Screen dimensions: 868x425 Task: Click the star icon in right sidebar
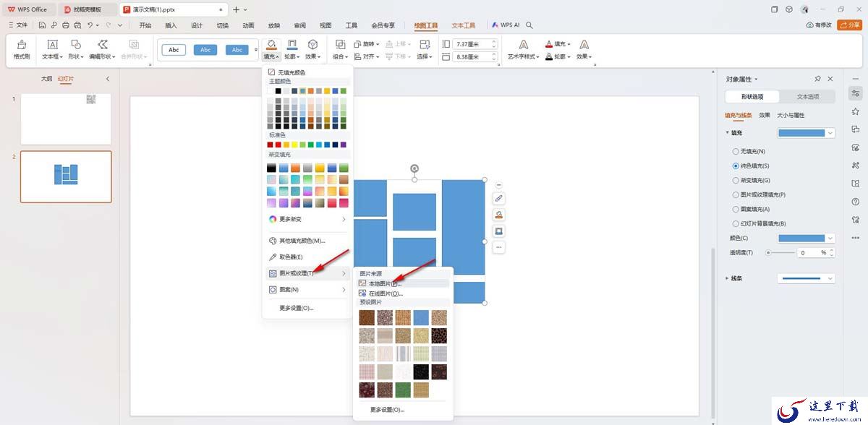[x=856, y=111]
